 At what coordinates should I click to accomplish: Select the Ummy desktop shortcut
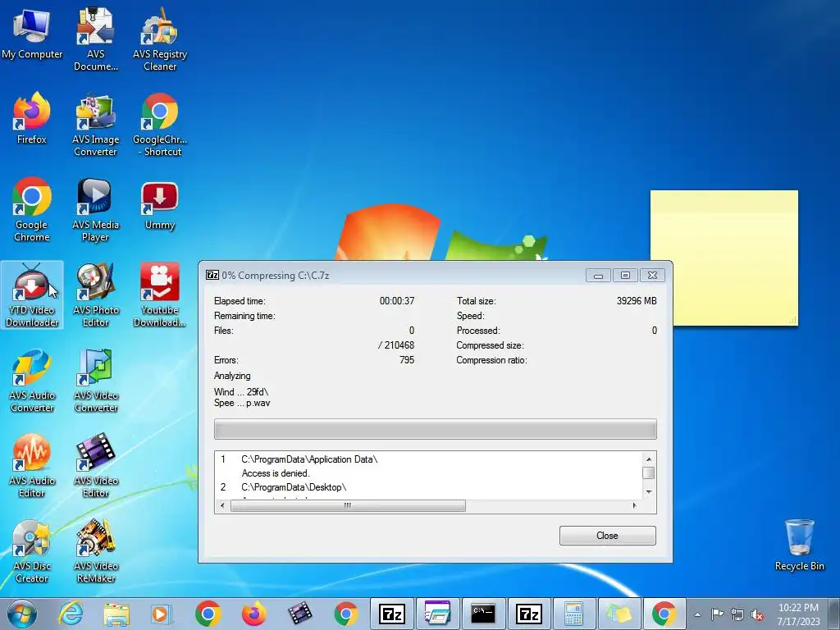tap(160, 206)
